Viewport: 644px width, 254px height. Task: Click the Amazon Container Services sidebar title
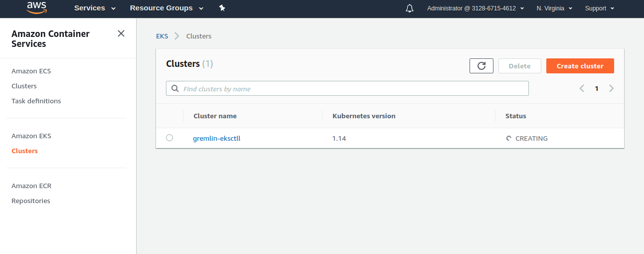point(50,38)
